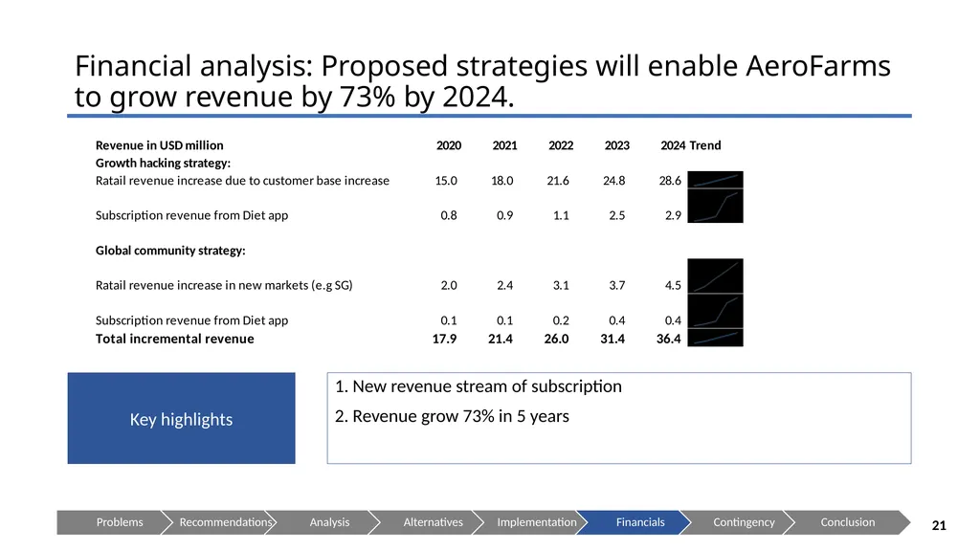Click the sparkline beside the 0.4 subscription row

pyautogui.click(x=715, y=311)
